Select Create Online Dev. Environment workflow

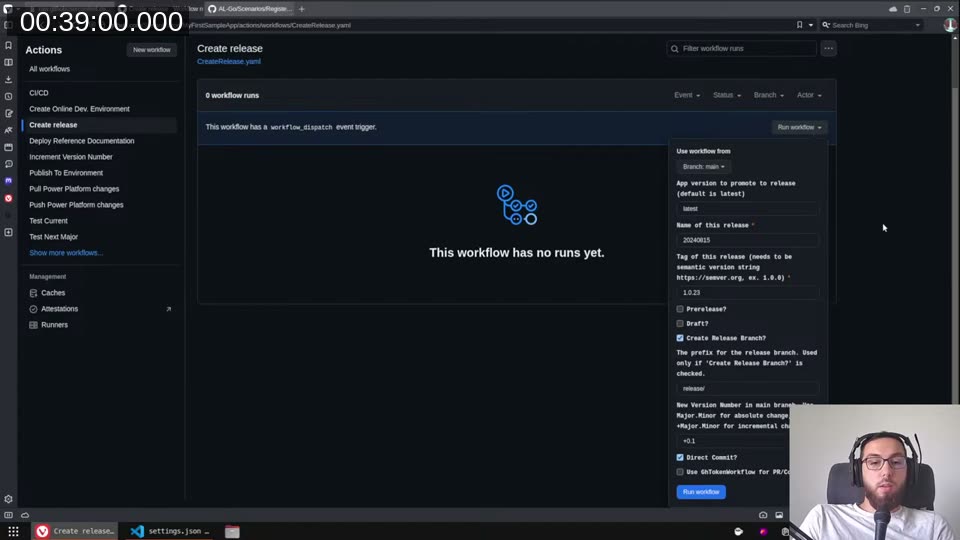80,109
